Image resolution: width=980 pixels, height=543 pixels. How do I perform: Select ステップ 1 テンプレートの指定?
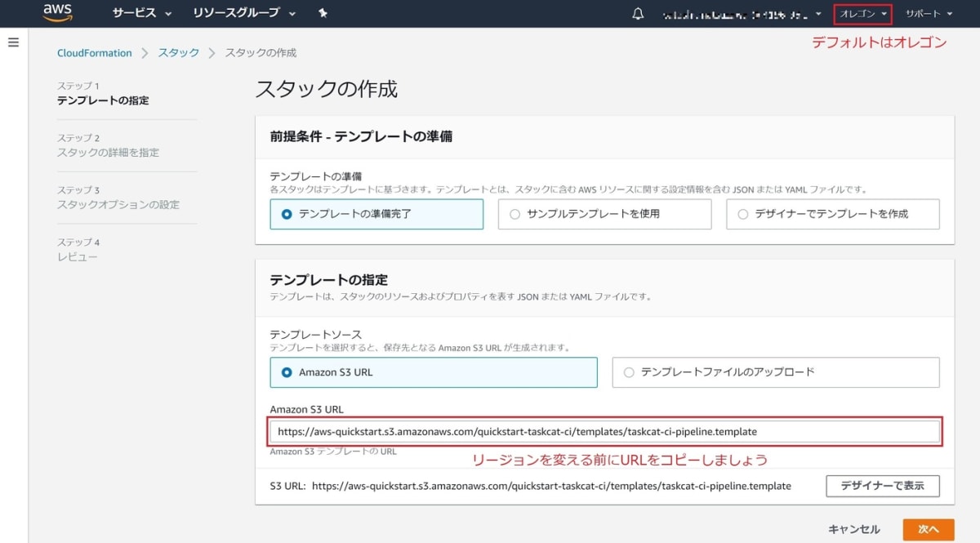(103, 93)
